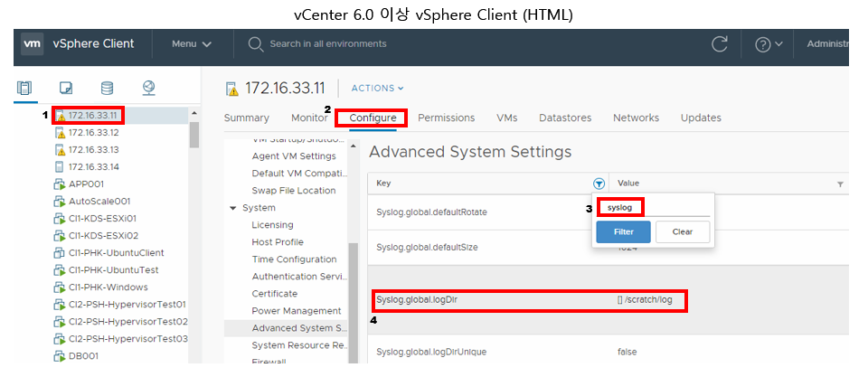Screen dimensions: 868x377
Task: Clear the key filter
Action: point(683,231)
